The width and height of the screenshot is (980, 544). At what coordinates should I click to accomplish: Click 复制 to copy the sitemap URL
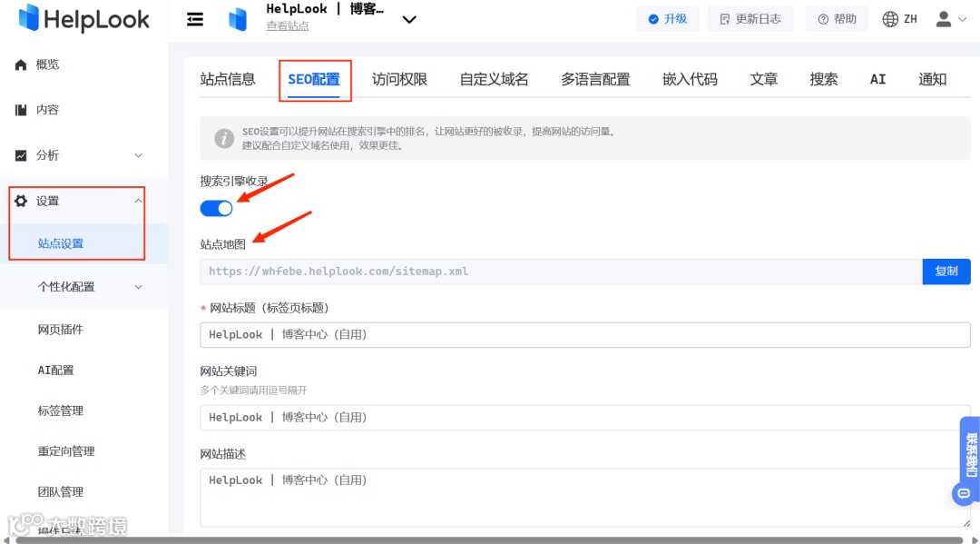(x=946, y=272)
